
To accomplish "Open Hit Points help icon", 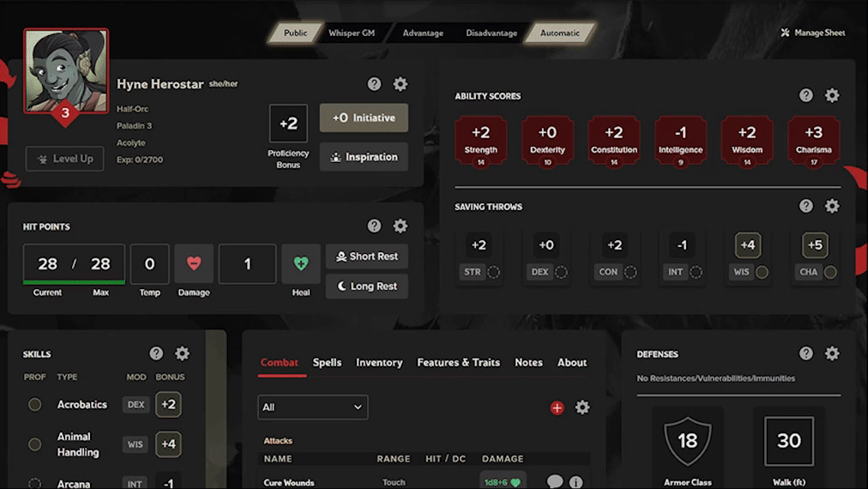I will click(374, 226).
